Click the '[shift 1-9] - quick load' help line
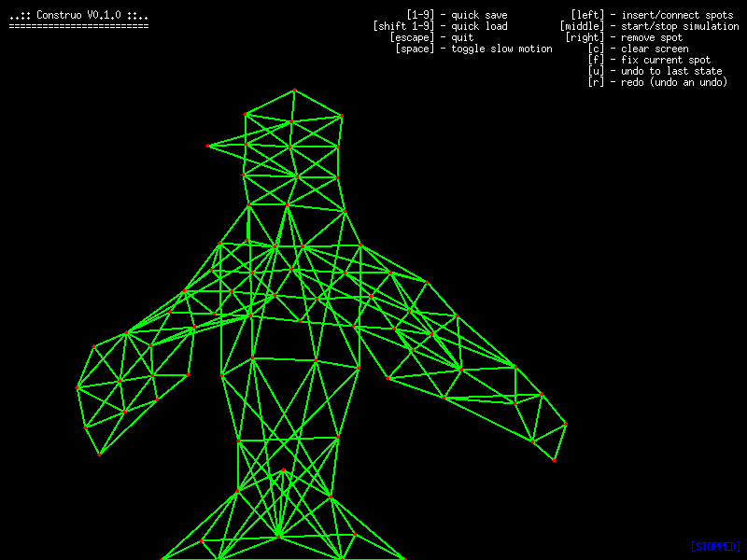The width and height of the screenshot is (747, 560). coord(440,27)
